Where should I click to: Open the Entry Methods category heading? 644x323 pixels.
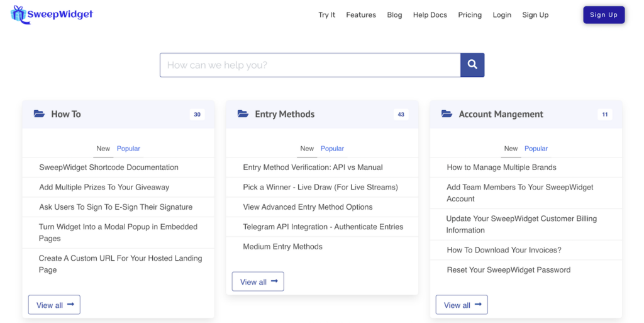[x=285, y=114]
